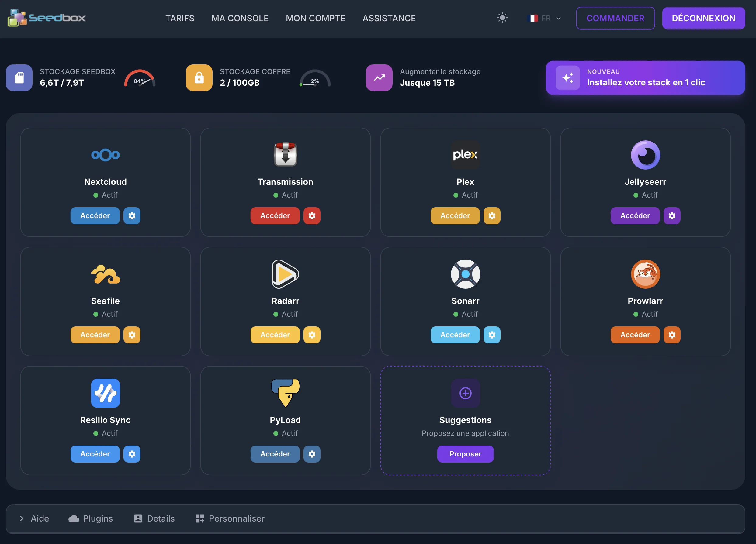Click the sparkle icon in the Nouveau banner
The height and width of the screenshot is (544, 756).
point(568,77)
